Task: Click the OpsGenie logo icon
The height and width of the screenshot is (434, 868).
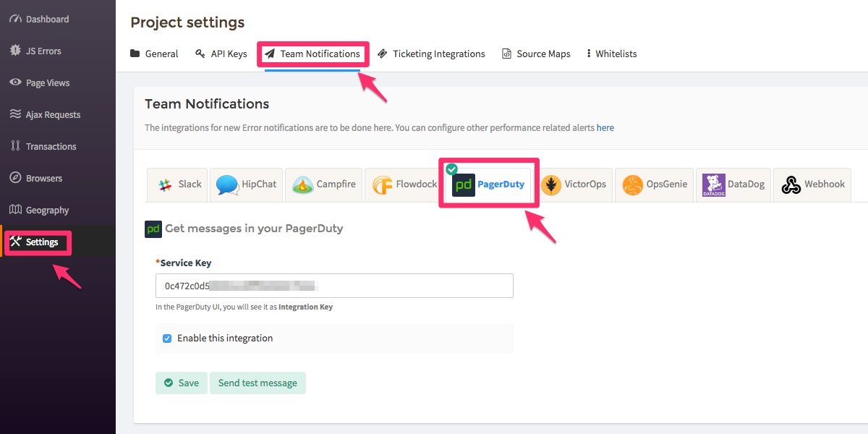Action: (633, 185)
